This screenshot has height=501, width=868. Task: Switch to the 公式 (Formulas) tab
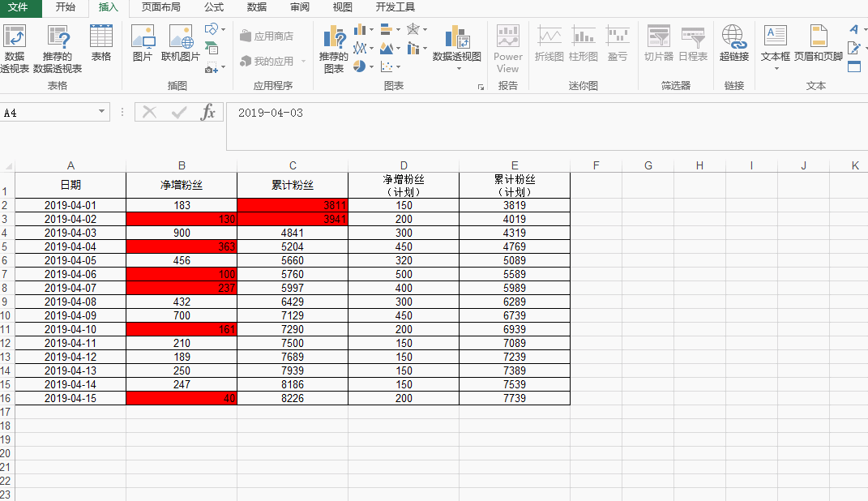point(214,7)
